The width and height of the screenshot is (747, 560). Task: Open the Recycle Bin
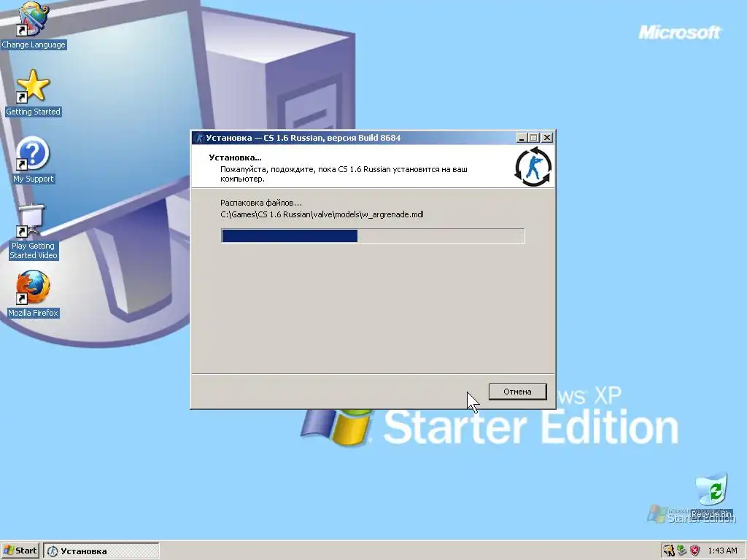(x=711, y=495)
